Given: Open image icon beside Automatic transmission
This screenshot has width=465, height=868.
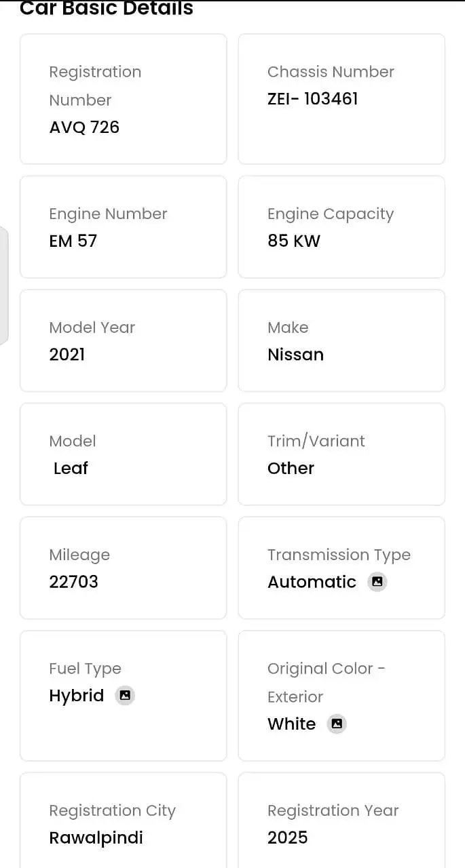Looking at the screenshot, I should click(377, 582).
